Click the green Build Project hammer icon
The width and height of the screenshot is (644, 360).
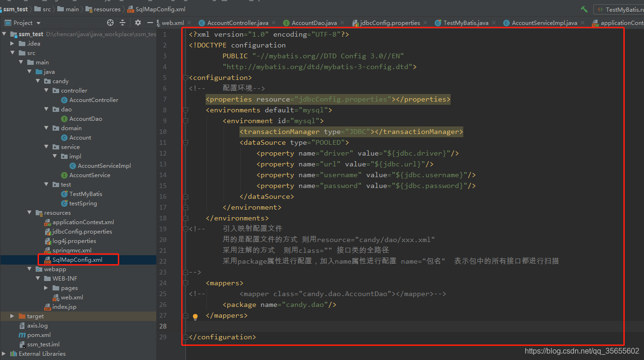pyautogui.click(x=584, y=9)
